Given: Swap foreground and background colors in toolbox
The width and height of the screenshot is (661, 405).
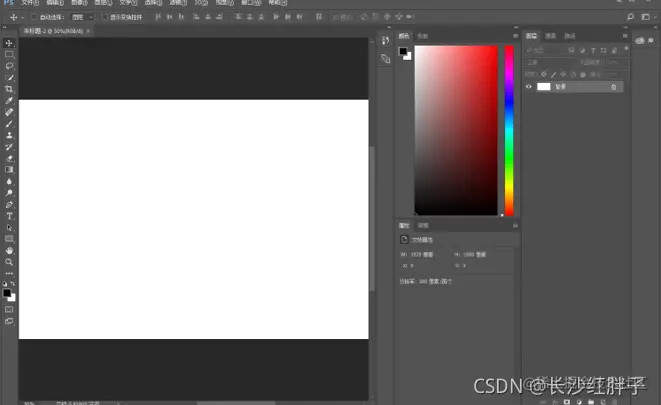Looking at the screenshot, I should click(13, 284).
